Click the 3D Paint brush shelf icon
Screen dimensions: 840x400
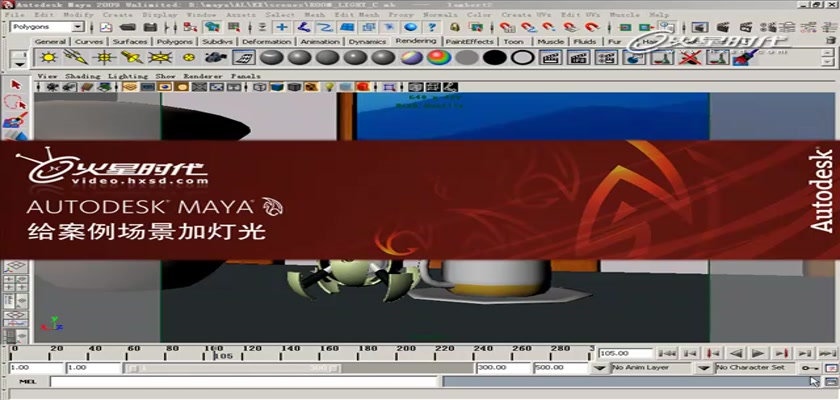(746, 57)
